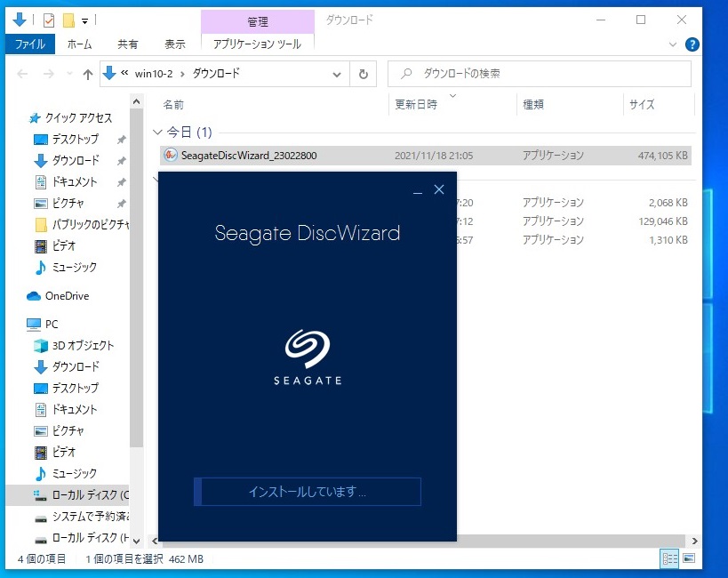
Task: Switch to large icons view in status bar
Action: point(689,558)
